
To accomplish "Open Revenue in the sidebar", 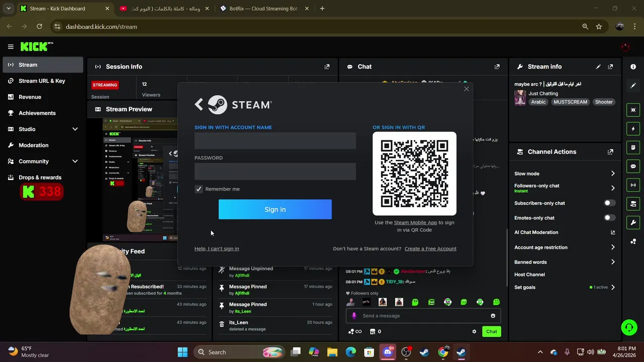I will [x=43, y=97].
